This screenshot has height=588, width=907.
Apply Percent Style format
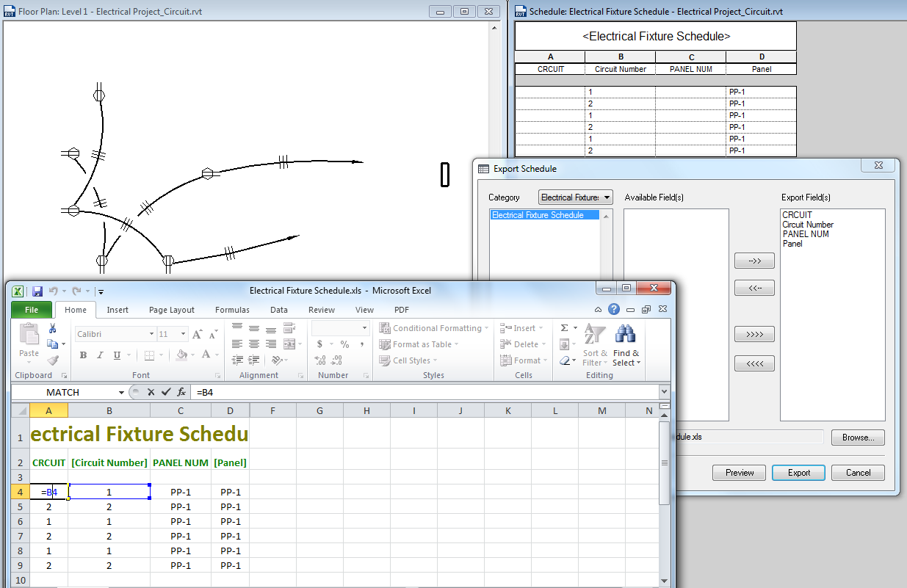coord(344,344)
